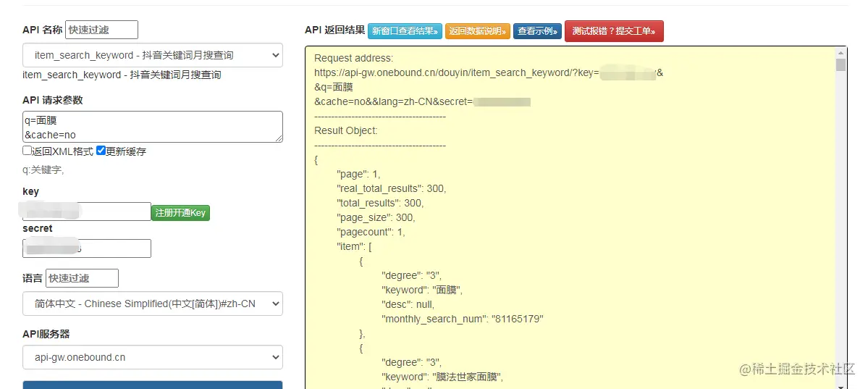
Task: Click the "monthly_search_num": "81165179" line
Action: (x=463, y=319)
